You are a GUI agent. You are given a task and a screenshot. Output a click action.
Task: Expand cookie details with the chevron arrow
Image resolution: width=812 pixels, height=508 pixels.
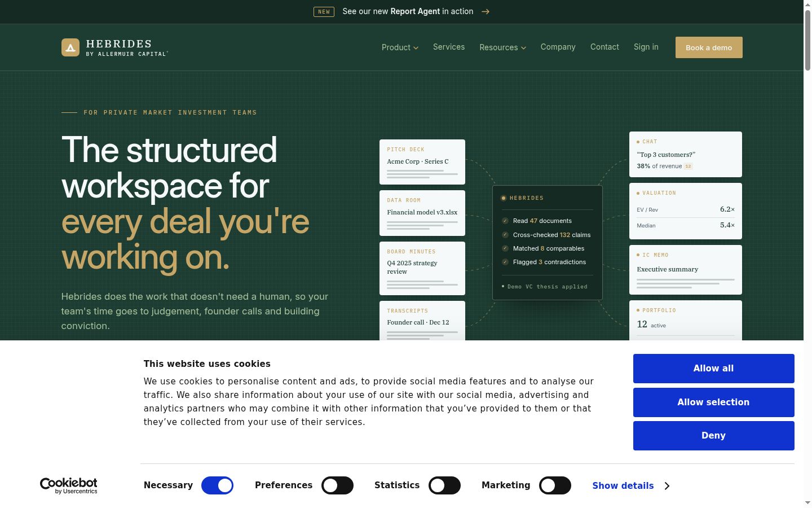(x=667, y=485)
